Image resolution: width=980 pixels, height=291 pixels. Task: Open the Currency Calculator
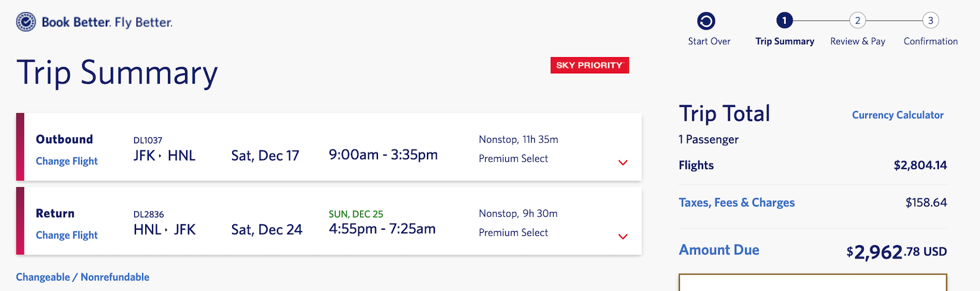pyautogui.click(x=898, y=115)
